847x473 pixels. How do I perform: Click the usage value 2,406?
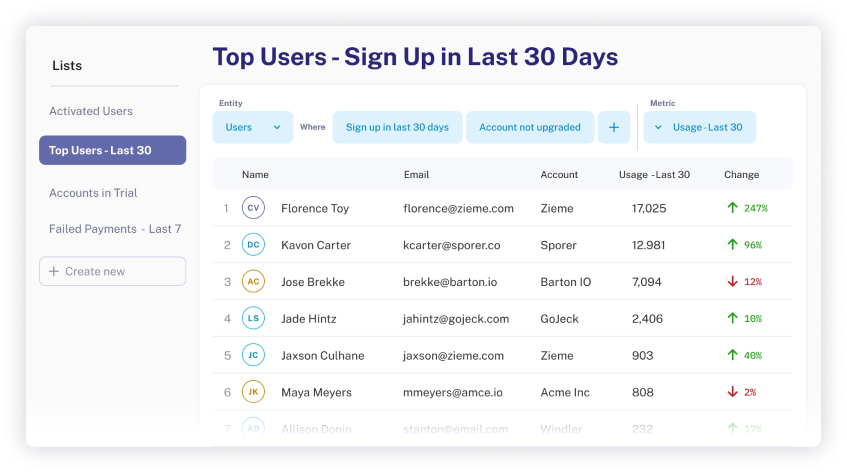[647, 319]
